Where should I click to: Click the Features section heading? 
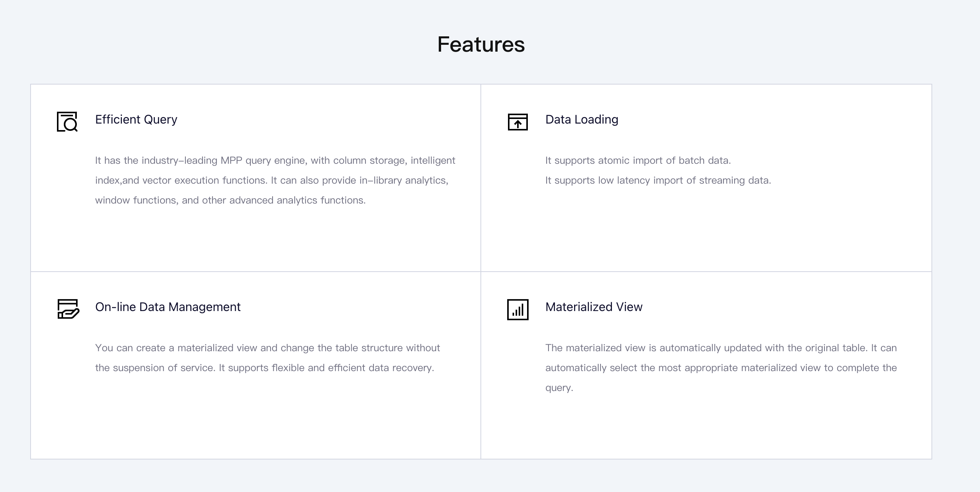tap(481, 44)
